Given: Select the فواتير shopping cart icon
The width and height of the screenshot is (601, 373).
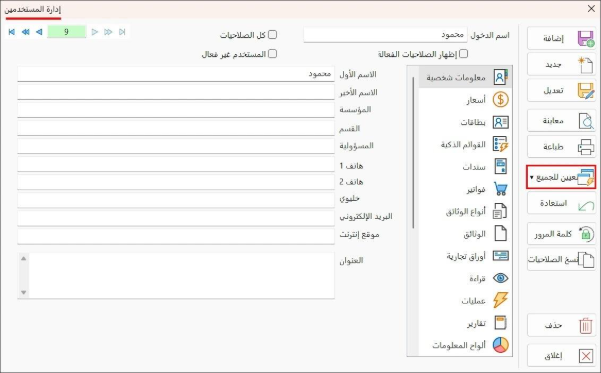Looking at the screenshot, I should tap(501, 189).
